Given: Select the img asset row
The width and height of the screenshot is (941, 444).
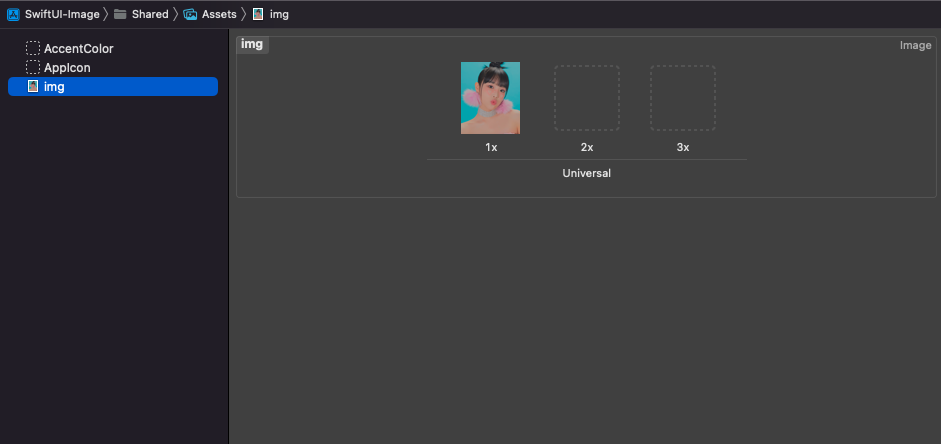Looking at the screenshot, I should (x=113, y=86).
